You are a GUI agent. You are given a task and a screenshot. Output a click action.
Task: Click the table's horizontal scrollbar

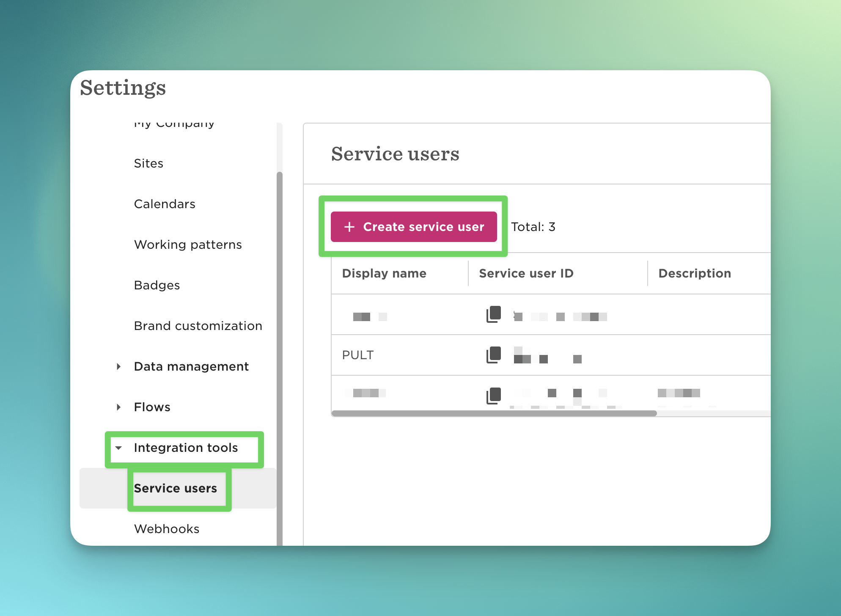494,413
